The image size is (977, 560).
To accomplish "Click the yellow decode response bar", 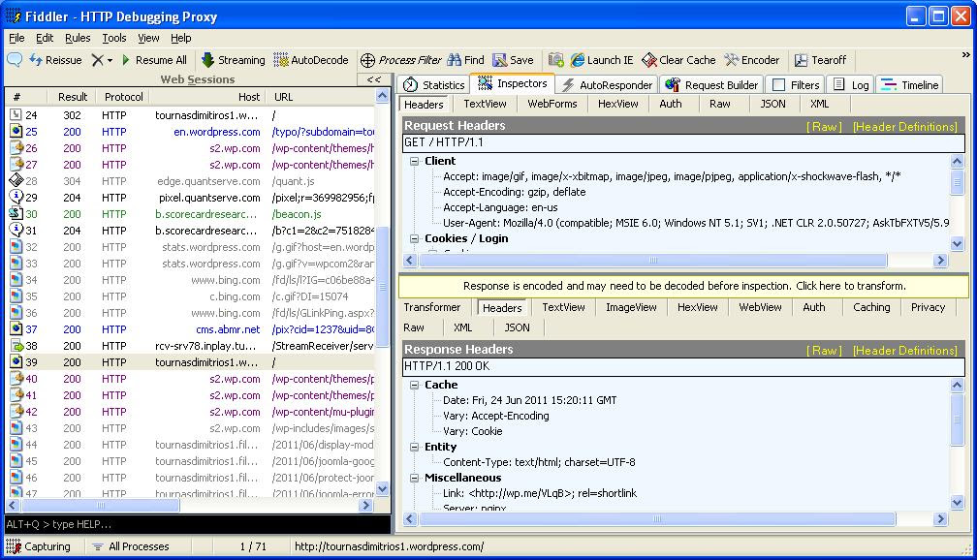I will [x=683, y=286].
